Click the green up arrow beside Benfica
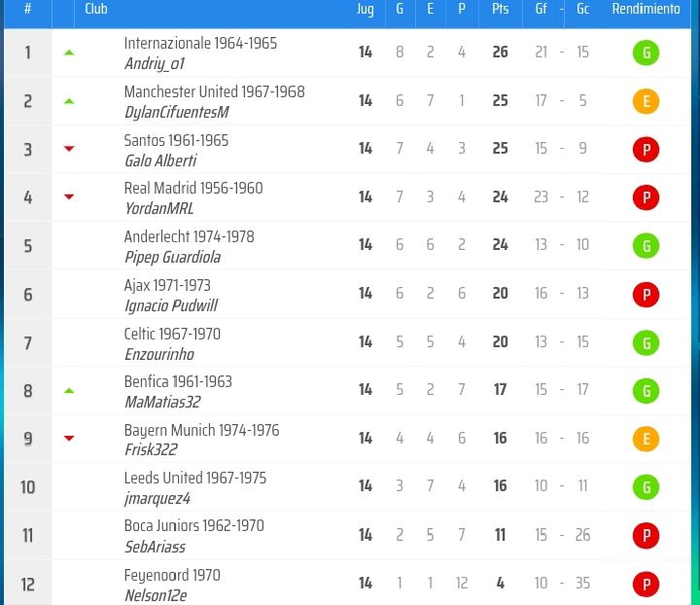Image resolution: width=700 pixels, height=605 pixels. tap(69, 391)
